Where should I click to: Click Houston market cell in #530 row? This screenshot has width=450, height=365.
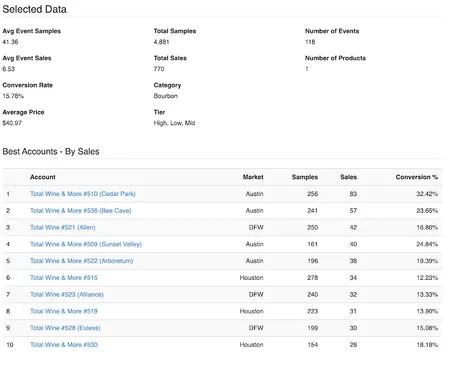(252, 345)
